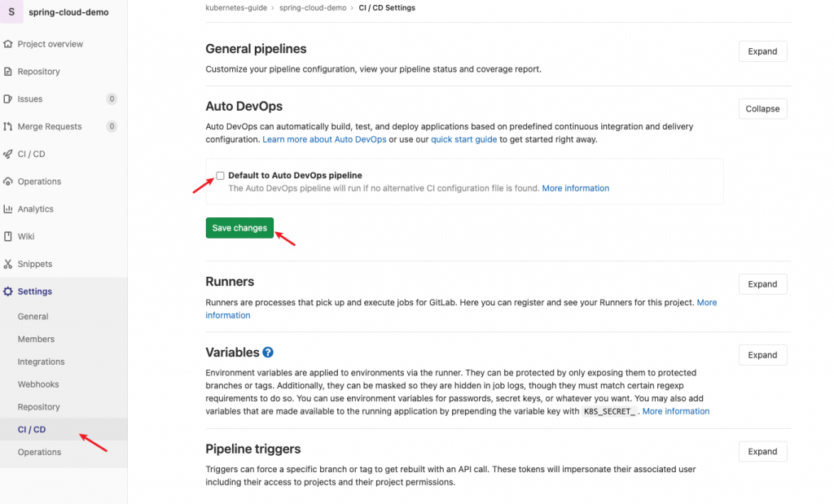The height and width of the screenshot is (504, 834).
Task: Select CI / CD under Settings submenu
Action: coord(32,430)
